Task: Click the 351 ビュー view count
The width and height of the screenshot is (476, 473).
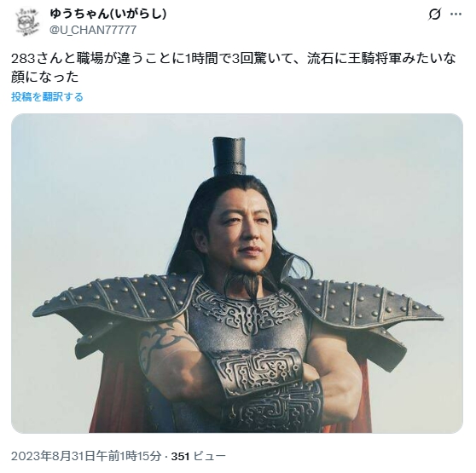Action: 199,456
